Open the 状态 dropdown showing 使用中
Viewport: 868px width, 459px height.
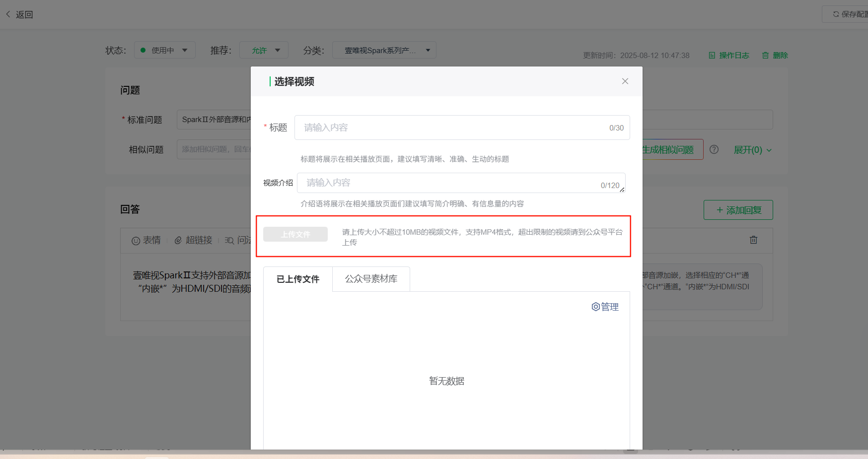pos(164,50)
